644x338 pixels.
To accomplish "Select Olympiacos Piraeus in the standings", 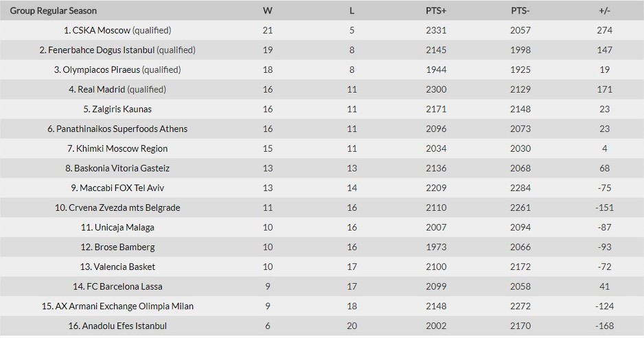I will point(102,70).
